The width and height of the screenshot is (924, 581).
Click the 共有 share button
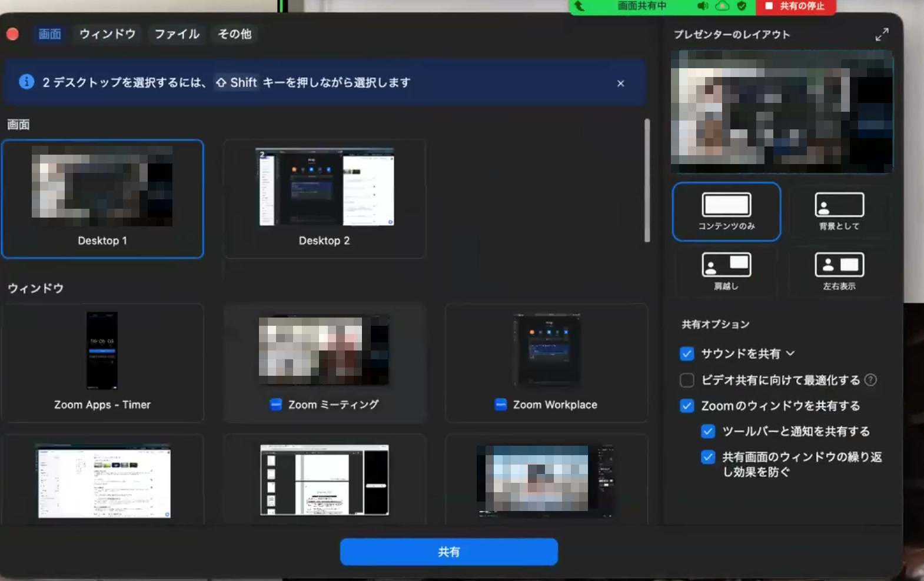tap(448, 552)
